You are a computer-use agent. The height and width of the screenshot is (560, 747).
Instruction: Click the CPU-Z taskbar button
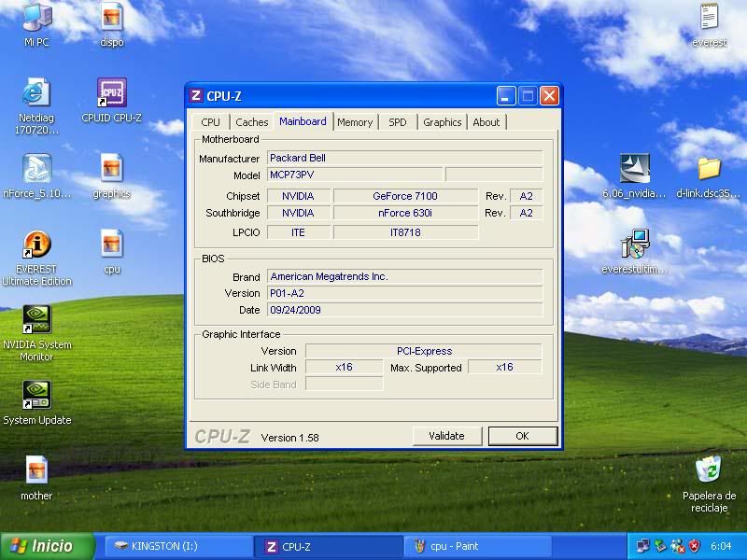329,546
